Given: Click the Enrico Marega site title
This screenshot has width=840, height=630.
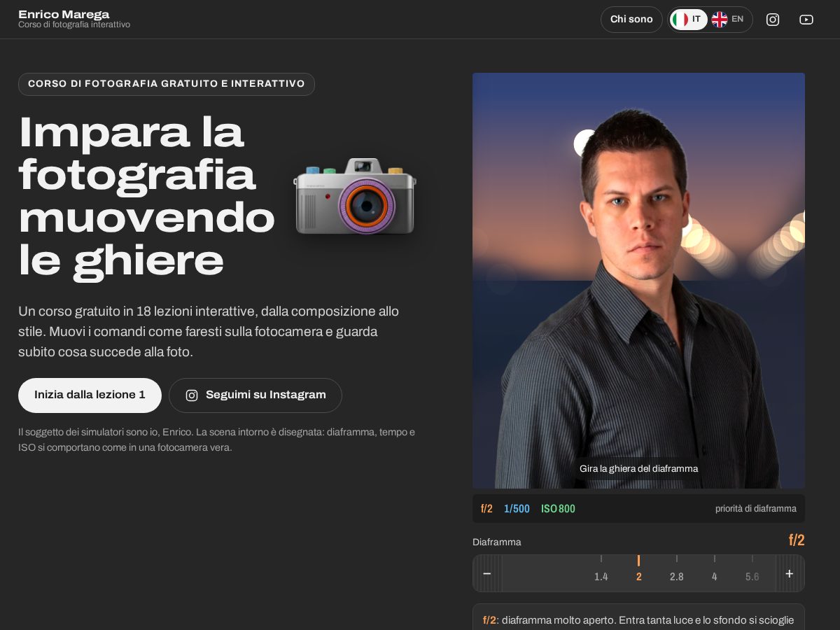Looking at the screenshot, I should pos(64,14).
